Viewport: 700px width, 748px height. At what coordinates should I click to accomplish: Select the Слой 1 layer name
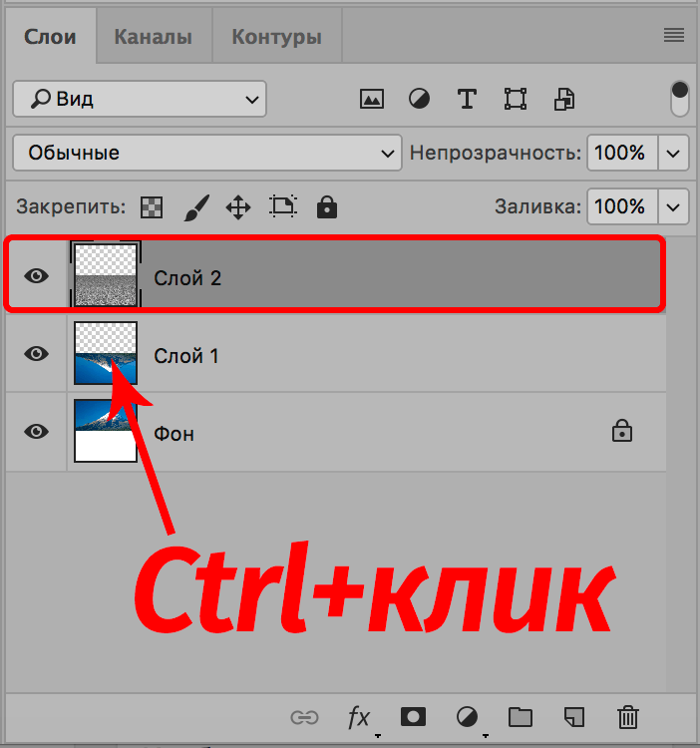pos(185,356)
